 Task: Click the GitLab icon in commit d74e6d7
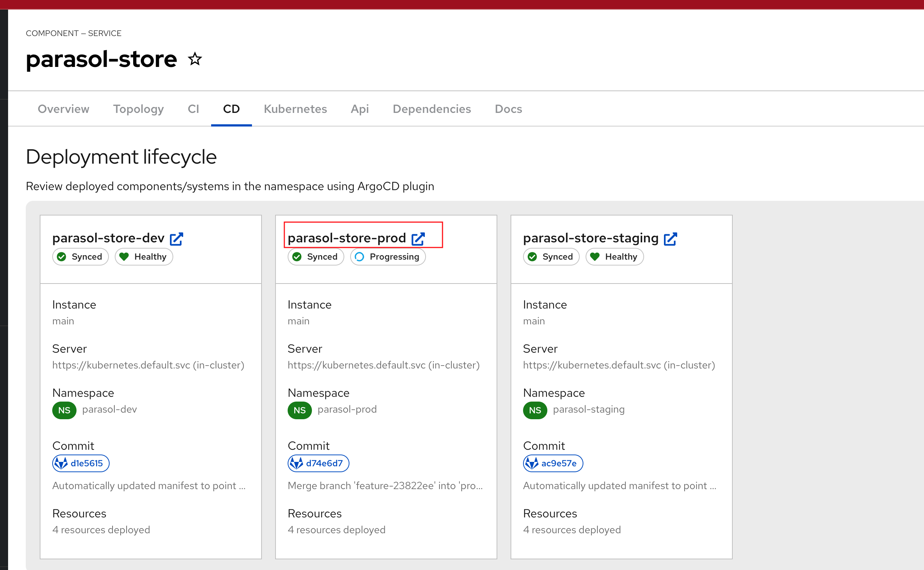click(296, 463)
